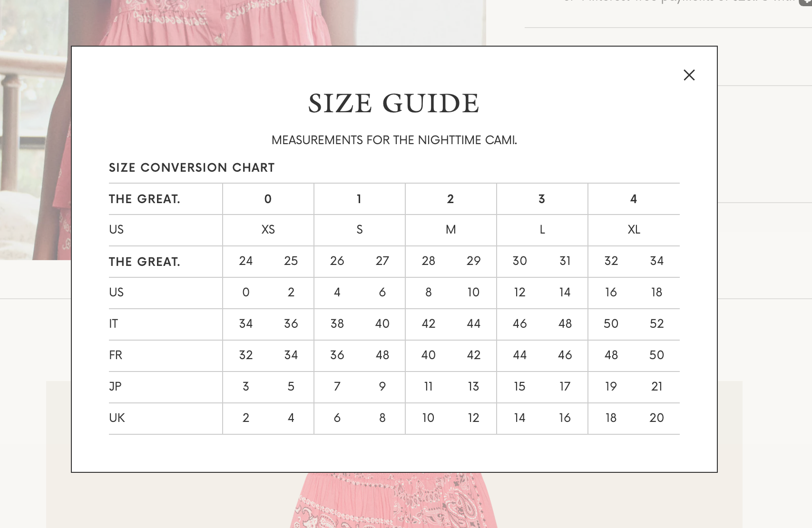Click the JP row label
812x528 pixels.
(x=115, y=386)
